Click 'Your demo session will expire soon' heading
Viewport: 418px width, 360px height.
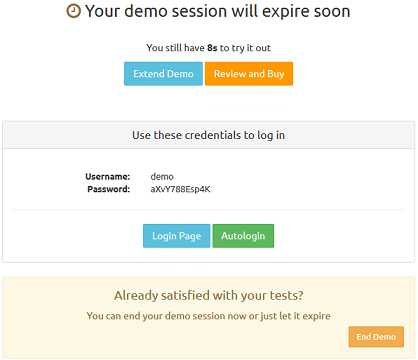tap(218, 11)
